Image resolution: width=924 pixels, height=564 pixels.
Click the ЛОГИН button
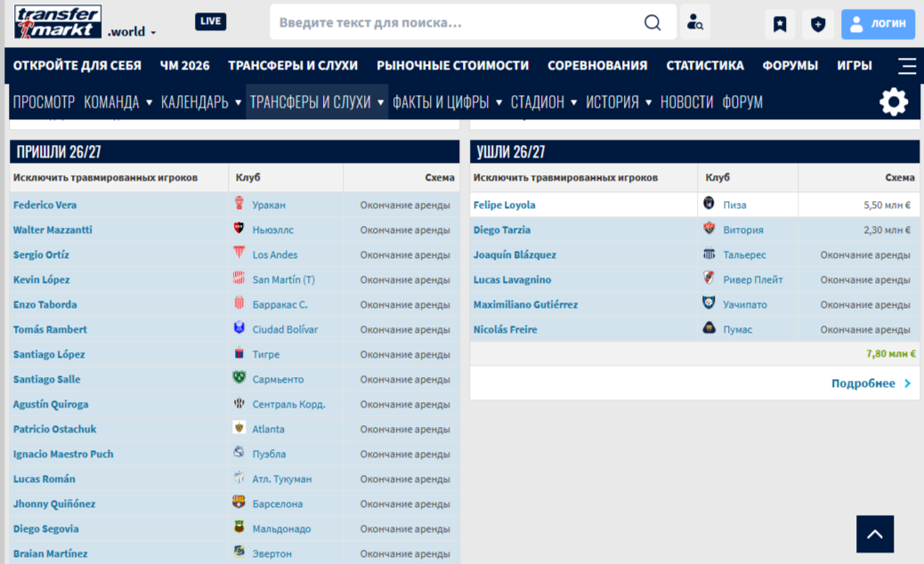coord(878,24)
